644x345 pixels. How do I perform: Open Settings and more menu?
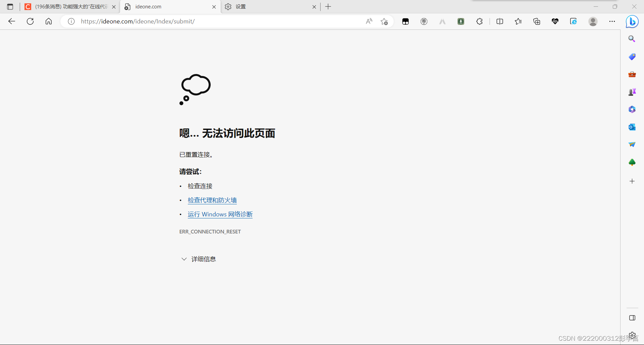click(x=612, y=21)
